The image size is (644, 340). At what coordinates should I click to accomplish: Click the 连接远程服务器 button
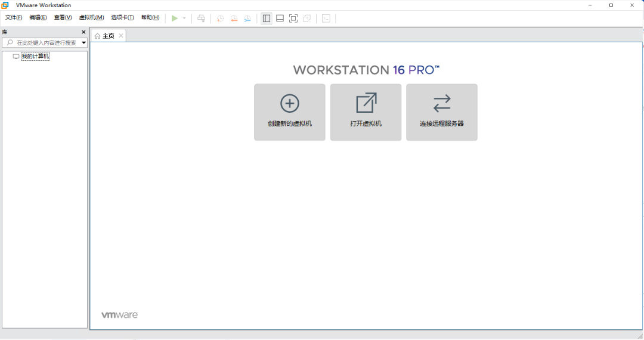(441, 112)
